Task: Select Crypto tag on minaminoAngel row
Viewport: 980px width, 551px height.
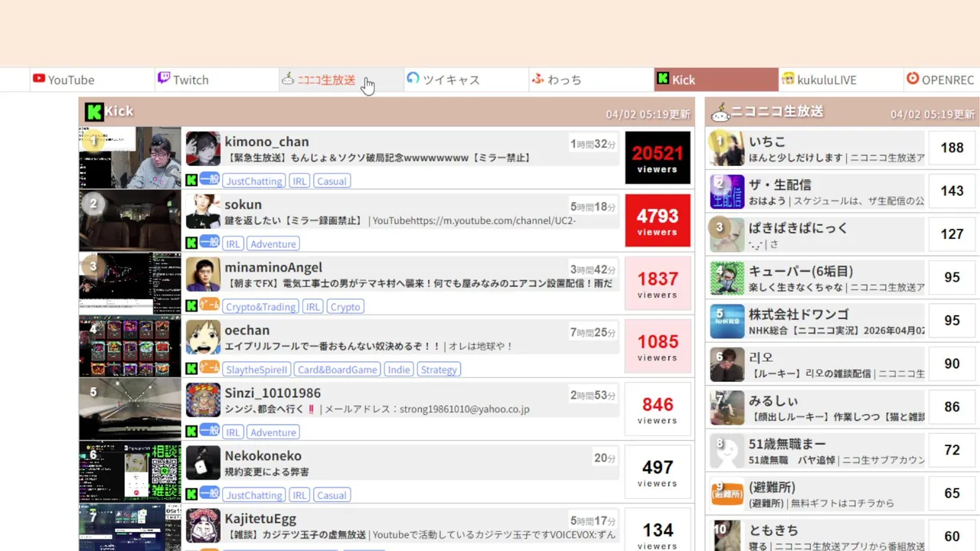Action: [345, 307]
